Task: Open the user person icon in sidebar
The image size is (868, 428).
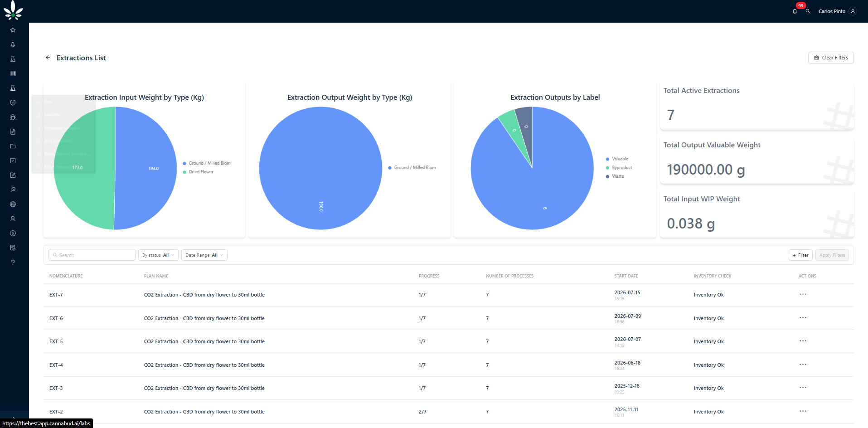Action: [13, 219]
